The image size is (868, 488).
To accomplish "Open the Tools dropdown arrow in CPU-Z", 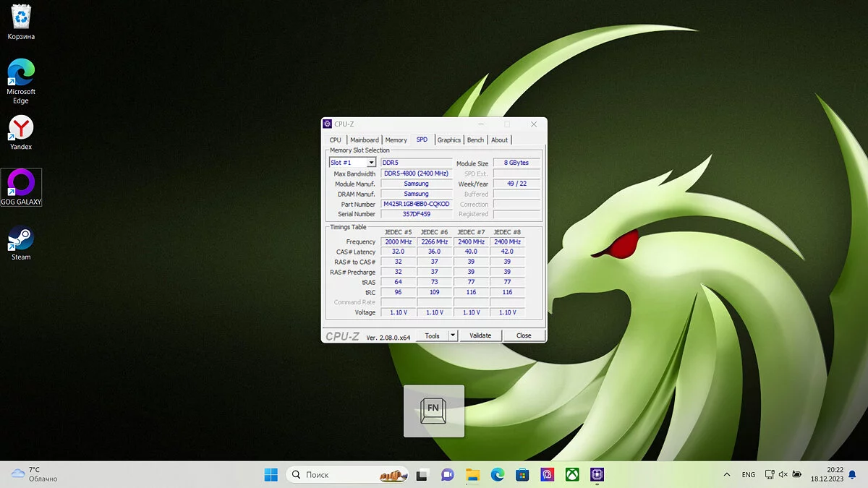I will tap(453, 335).
